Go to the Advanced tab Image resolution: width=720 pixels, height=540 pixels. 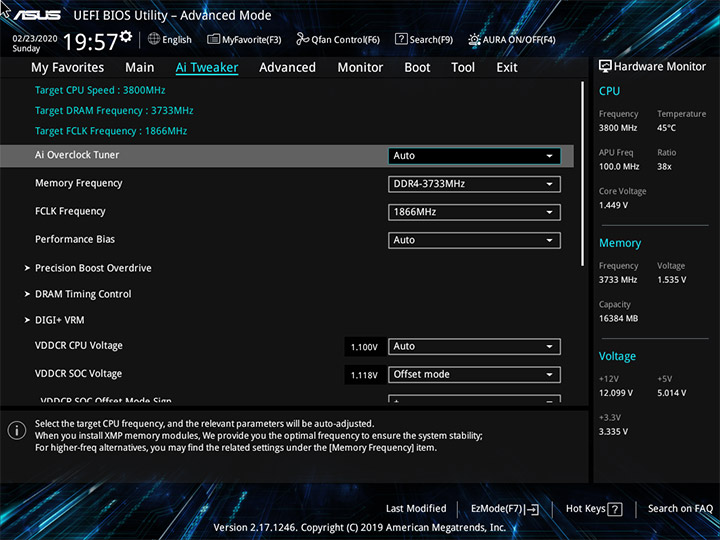coord(287,68)
